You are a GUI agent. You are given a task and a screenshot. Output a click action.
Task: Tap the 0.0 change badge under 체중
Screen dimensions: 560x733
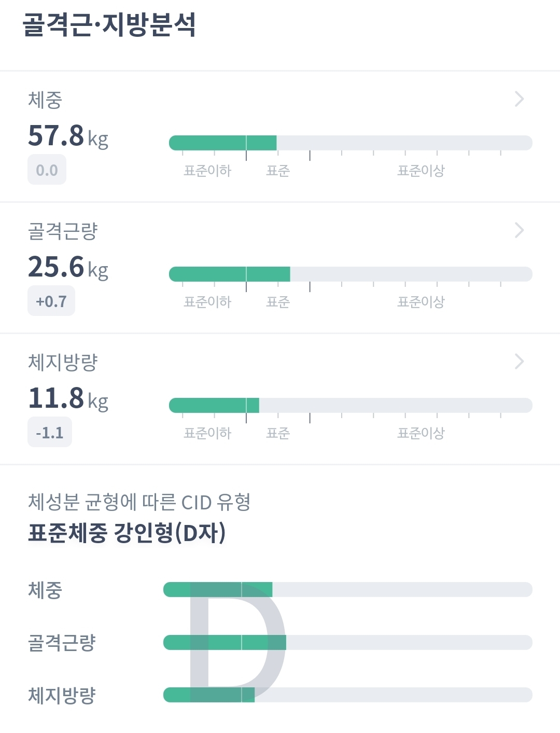[x=47, y=170]
